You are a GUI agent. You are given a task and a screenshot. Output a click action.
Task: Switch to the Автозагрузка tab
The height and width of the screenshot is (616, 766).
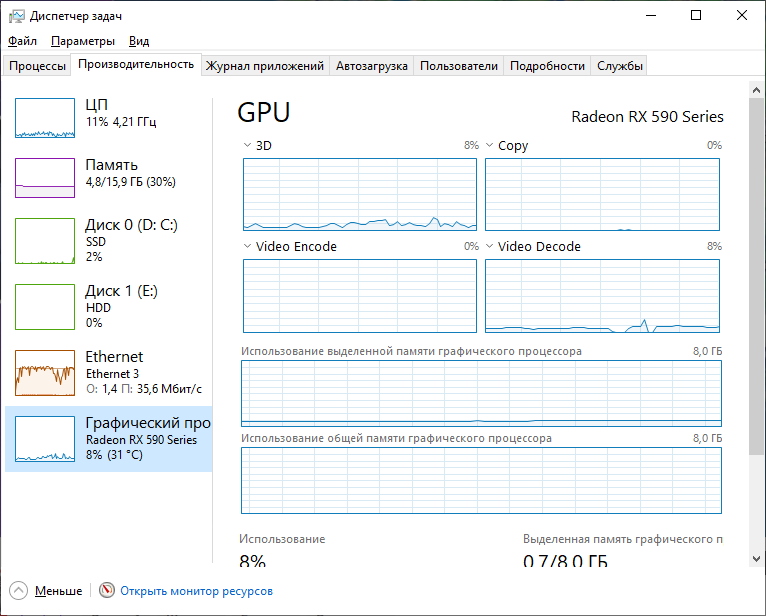click(x=372, y=66)
